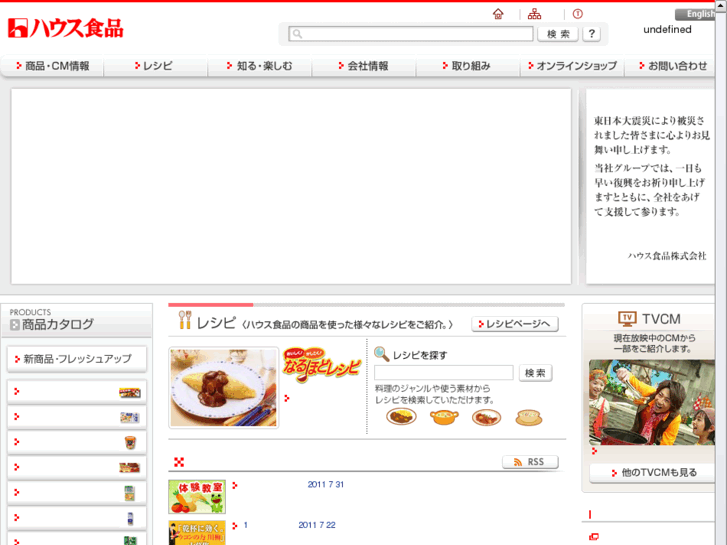Click fifth product row with green package
This screenshot has width=727, height=545.
(77, 492)
